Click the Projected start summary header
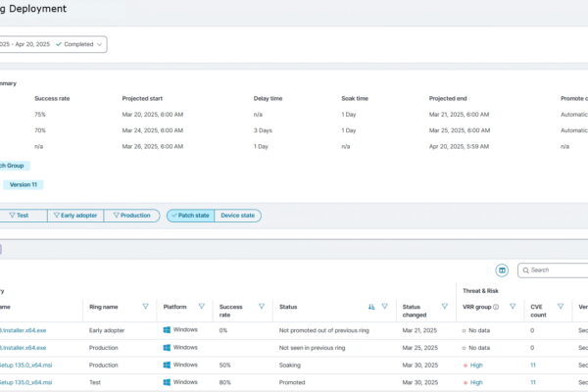 pyautogui.click(x=142, y=98)
